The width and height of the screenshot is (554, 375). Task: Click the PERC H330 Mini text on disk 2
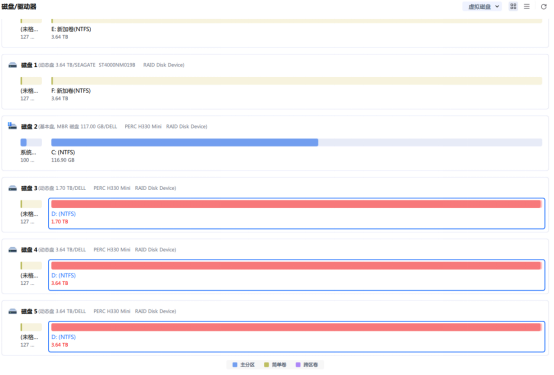(143, 127)
